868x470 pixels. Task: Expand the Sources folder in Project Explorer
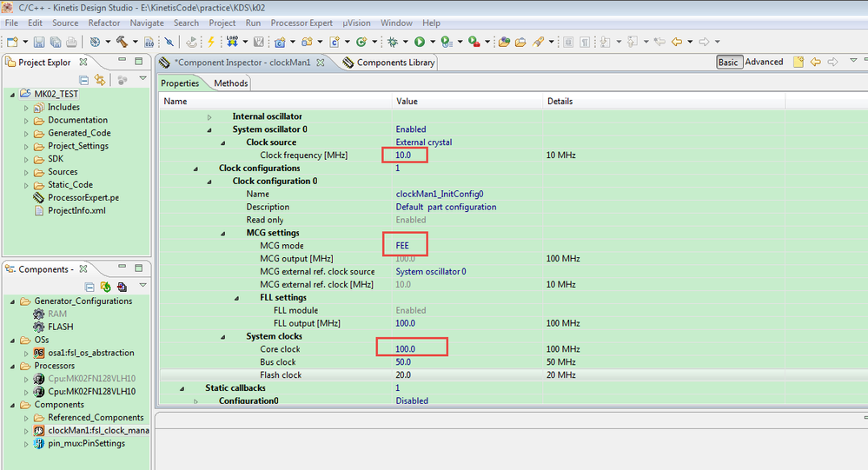point(26,172)
